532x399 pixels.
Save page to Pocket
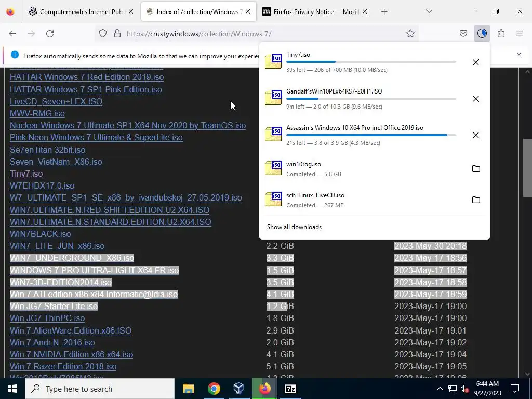tap(463, 34)
